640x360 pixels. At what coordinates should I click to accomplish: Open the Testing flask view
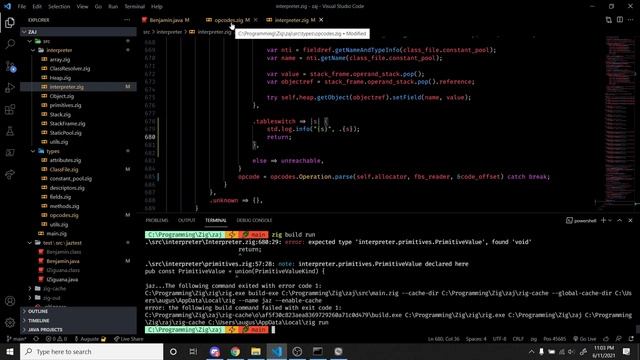click(x=10, y=131)
